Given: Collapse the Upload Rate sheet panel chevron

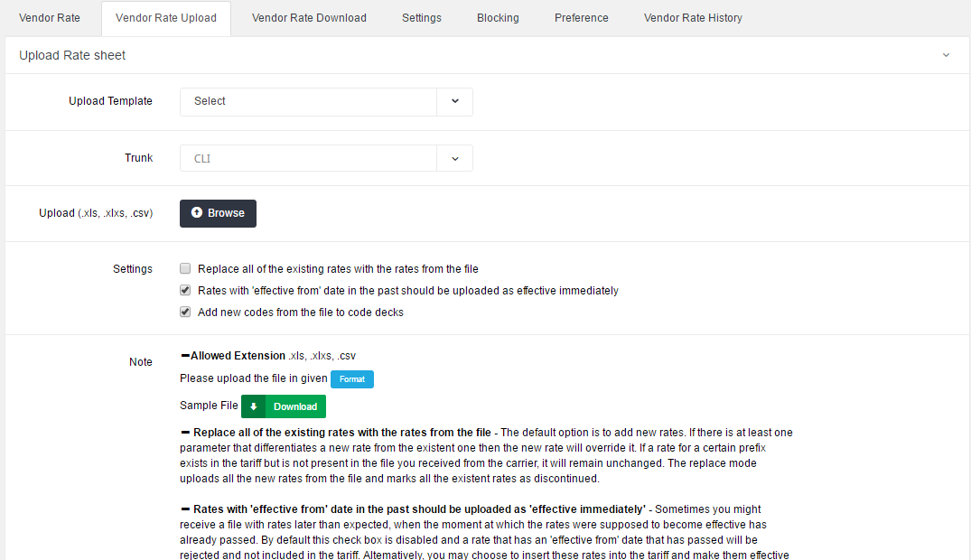Looking at the screenshot, I should 946,55.
